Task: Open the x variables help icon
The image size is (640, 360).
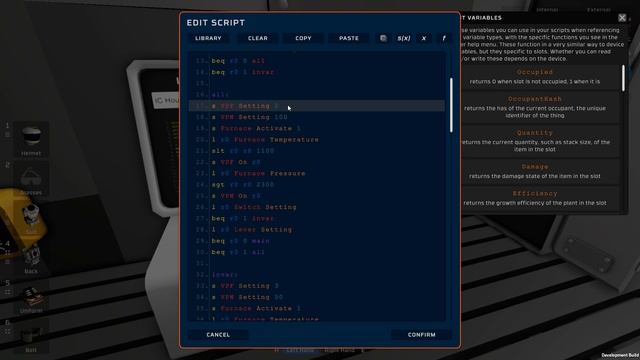Action: [424, 38]
